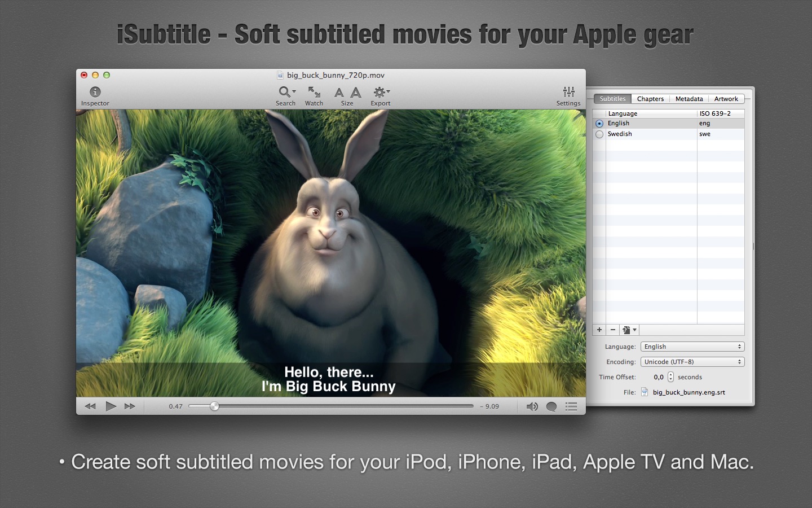Viewport: 812px width, 508px height.
Task: Remove the subtitle track with minus button
Action: (613, 330)
